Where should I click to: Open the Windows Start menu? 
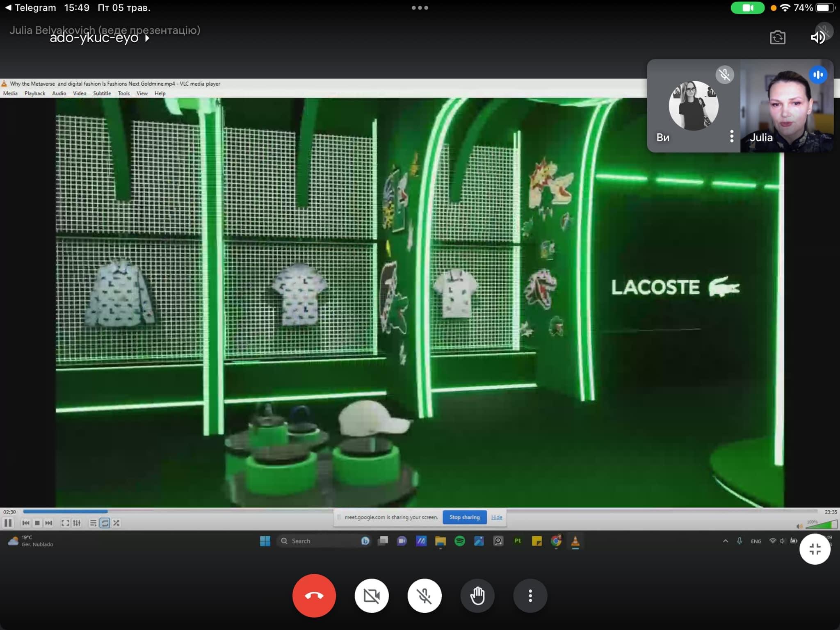point(265,541)
